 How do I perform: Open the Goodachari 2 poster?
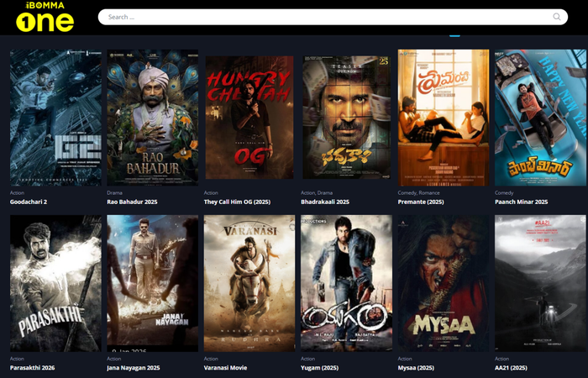(55, 118)
